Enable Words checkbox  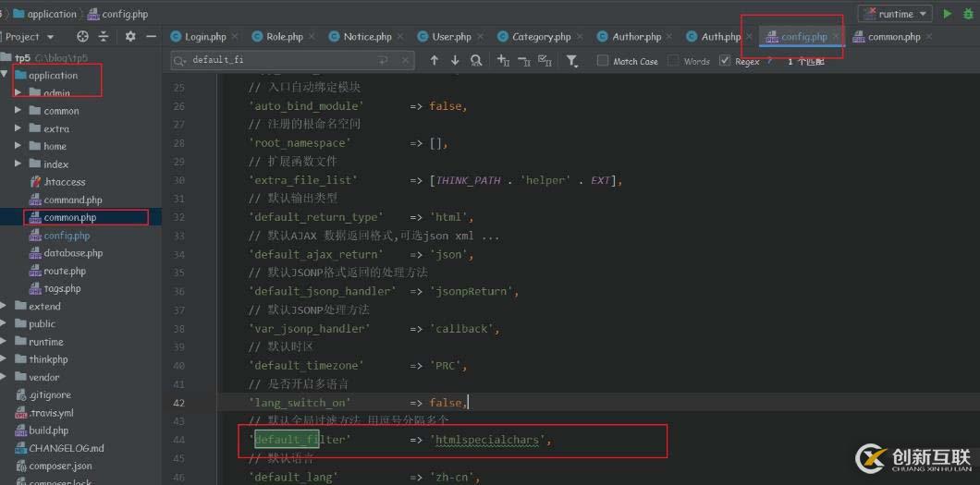click(673, 61)
